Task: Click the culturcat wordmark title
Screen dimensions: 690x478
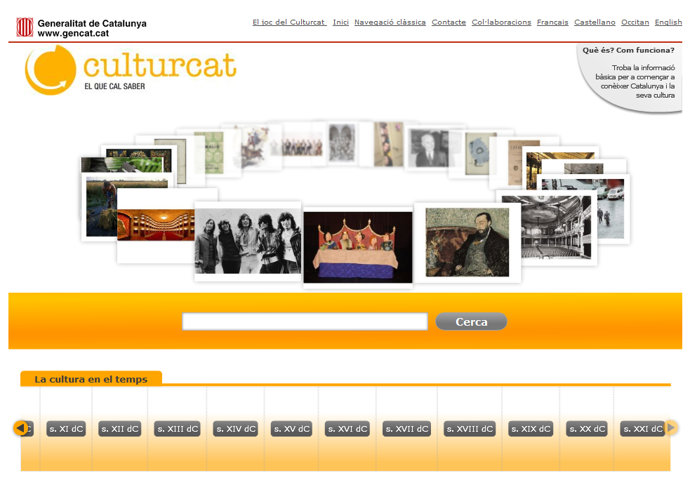Action: (x=160, y=66)
